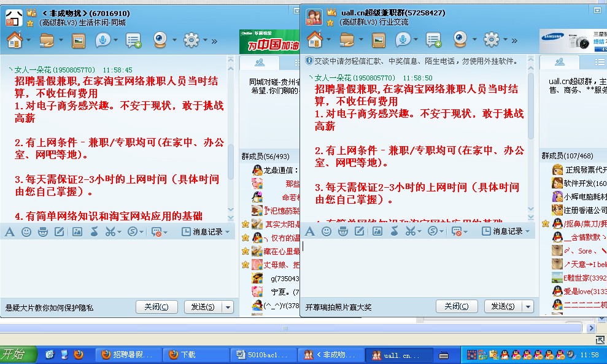Open emoticon picker in uall.cn chat toolbar
The height and width of the screenshot is (364, 607).
pyautogui.click(x=327, y=231)
